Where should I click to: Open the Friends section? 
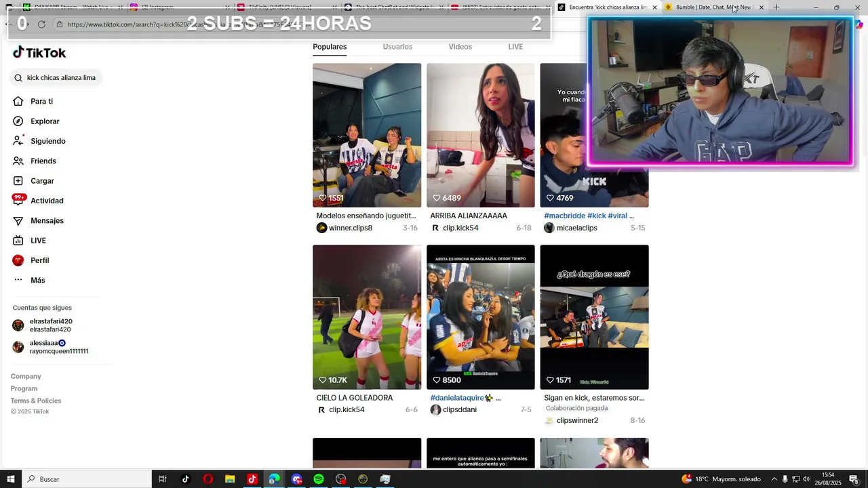pyautogui.click(x=34, y=161)
